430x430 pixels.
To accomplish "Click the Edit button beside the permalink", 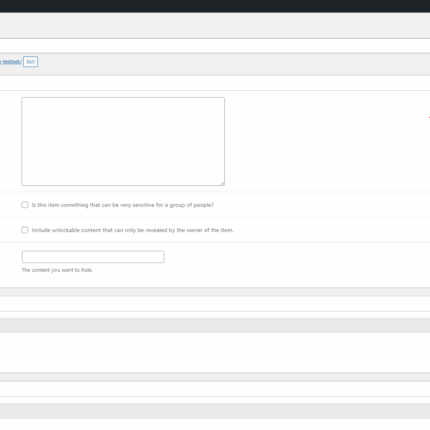I will [30, 62].
